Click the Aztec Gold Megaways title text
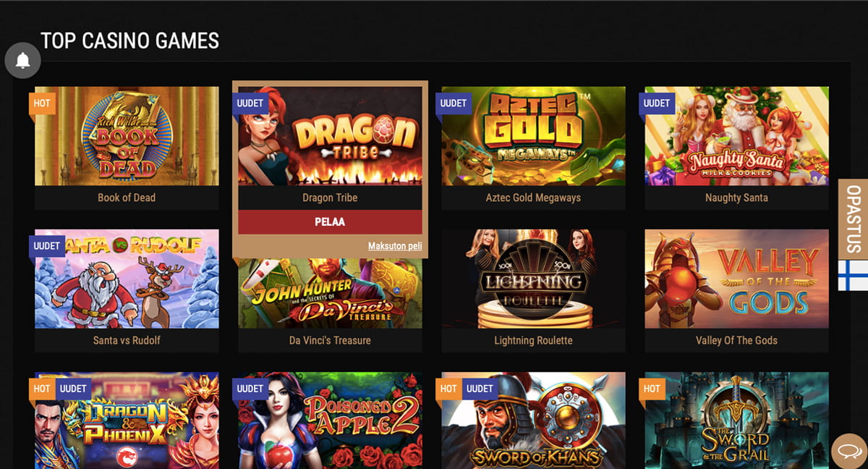The image size is (868, 469). [x=533, y=198]
